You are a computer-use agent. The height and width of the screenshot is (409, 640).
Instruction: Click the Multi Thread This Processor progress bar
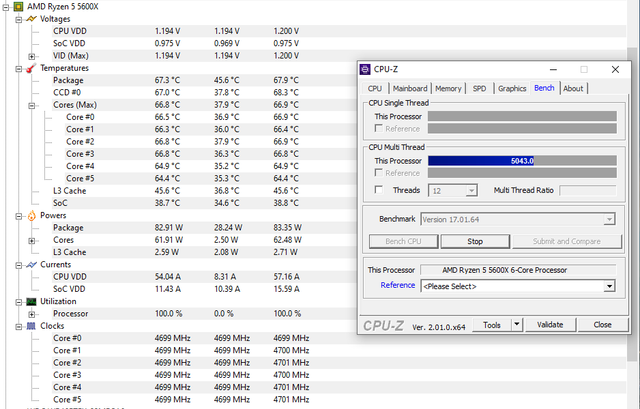pos(522,161)
